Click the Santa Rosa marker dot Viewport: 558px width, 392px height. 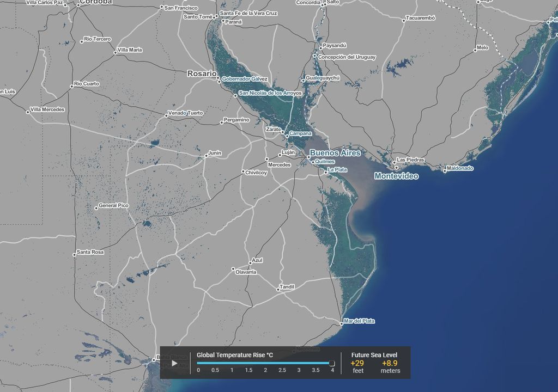75,254
